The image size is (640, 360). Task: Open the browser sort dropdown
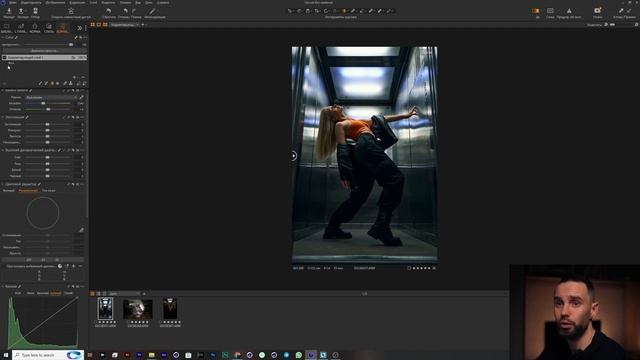124,293
